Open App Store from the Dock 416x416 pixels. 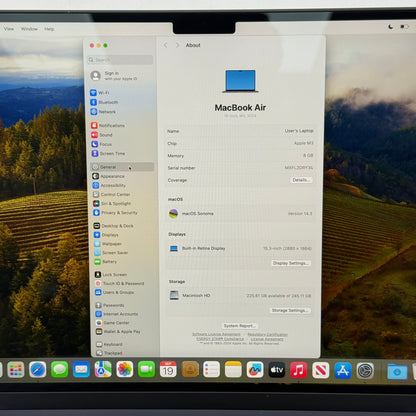(x=343, y=370)
